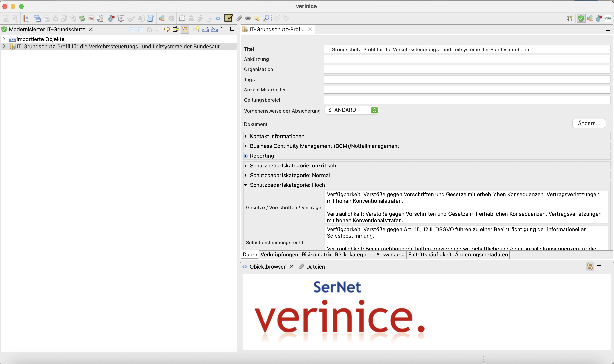The image size is (614, 364).
Task: Switch to the Verknüpfungen tab
Action: click(279, 255)
